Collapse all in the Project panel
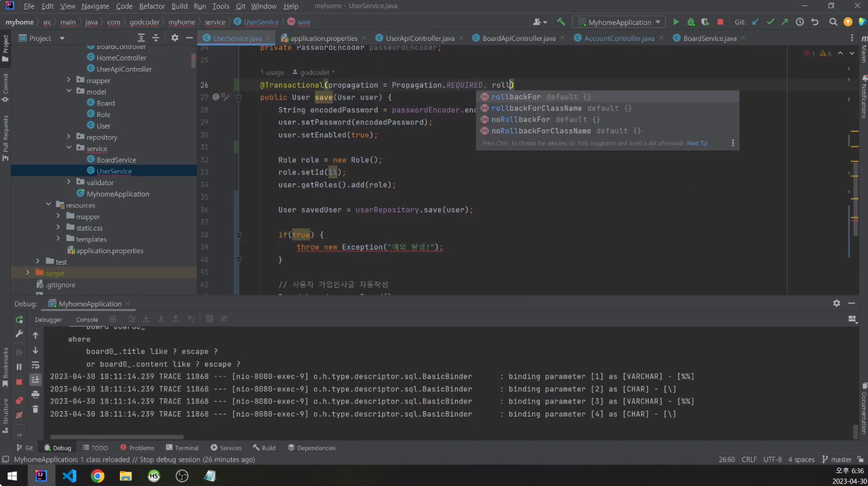Image resolution: width=868 pixels, height=486 pixels. tap(155, 38)
